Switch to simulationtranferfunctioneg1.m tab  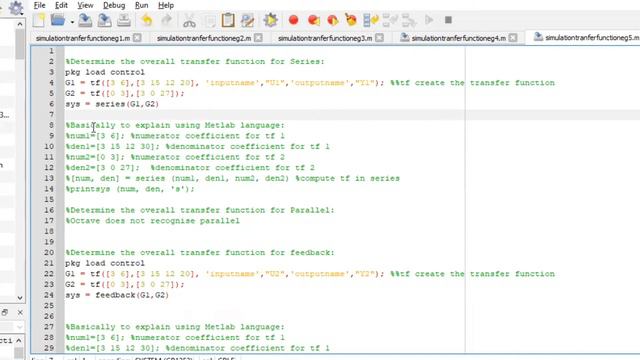(x=83, y=38)
